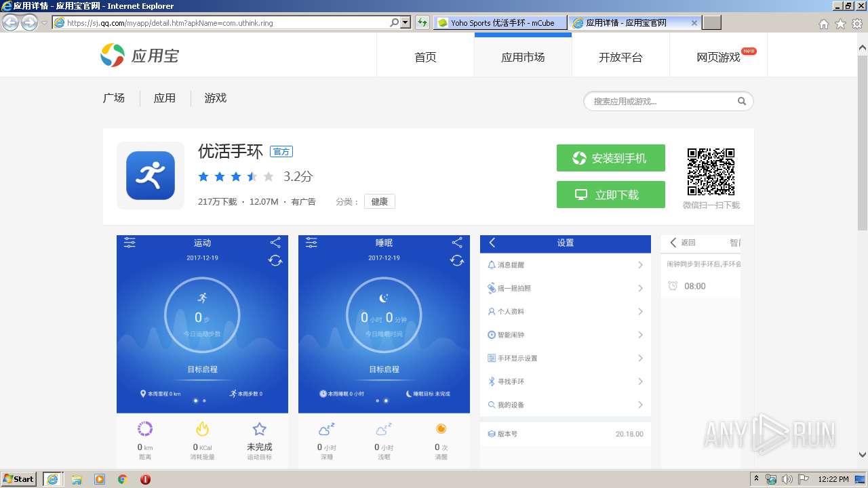
Task: Click the network icon in the system tray
Action: click(771, 479)
